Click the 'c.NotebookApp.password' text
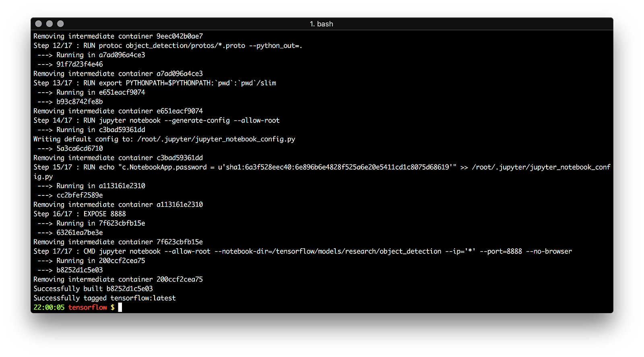This screenshot has width=644, height=357. (164, 167)
